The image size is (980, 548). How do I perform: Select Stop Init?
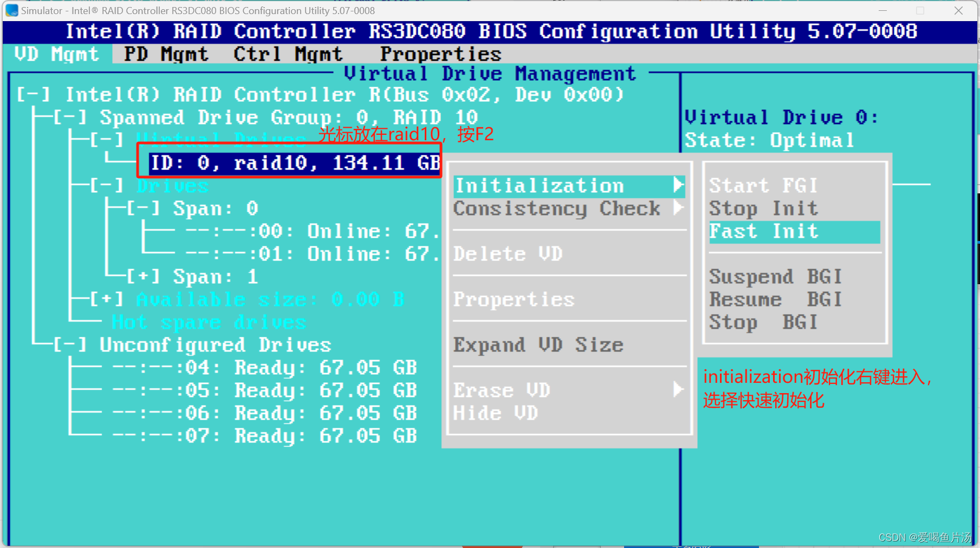(764, 208)
